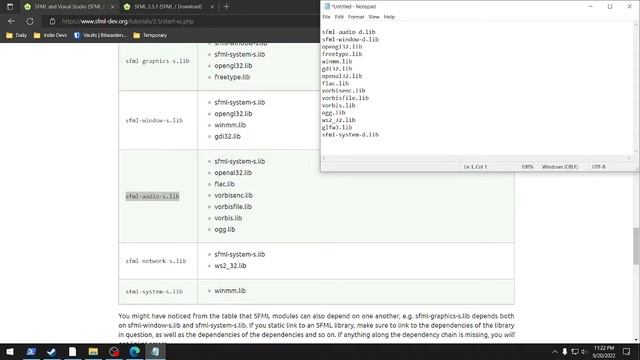Open the tab actions icon at browser top-left
The image size is (640, 360).
pos(10,7)
